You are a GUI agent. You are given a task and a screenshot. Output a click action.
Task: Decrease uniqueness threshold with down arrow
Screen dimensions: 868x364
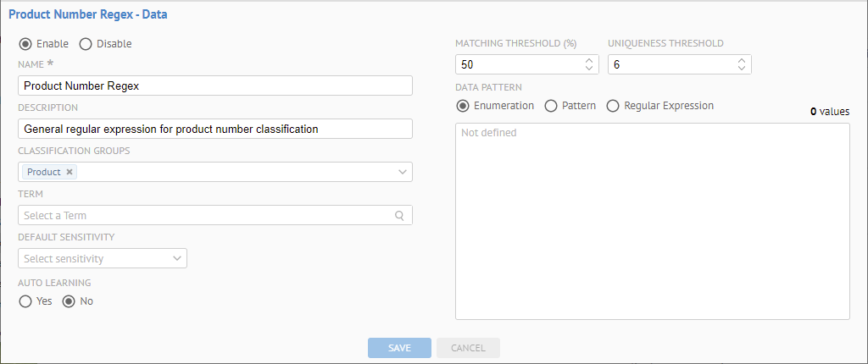tap(742, 69)
